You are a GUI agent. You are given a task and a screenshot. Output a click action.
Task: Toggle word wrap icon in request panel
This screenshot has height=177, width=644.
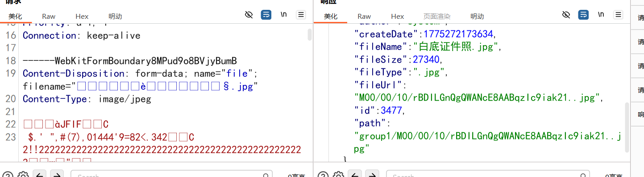coord(266,15)
